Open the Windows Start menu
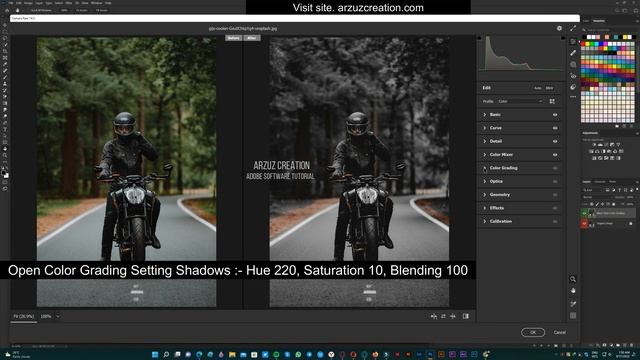This screenshot has width=640, height=360. point(155,354)
